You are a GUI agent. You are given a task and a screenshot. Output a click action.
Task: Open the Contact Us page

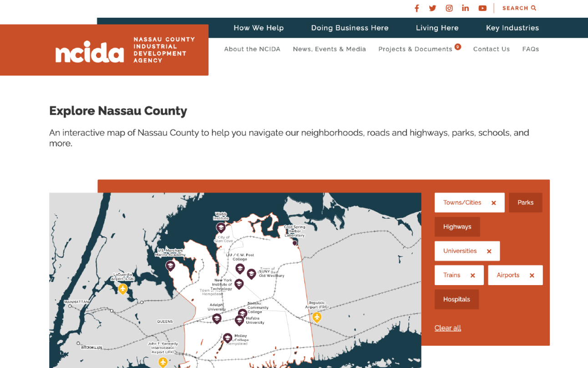(492, 49)
